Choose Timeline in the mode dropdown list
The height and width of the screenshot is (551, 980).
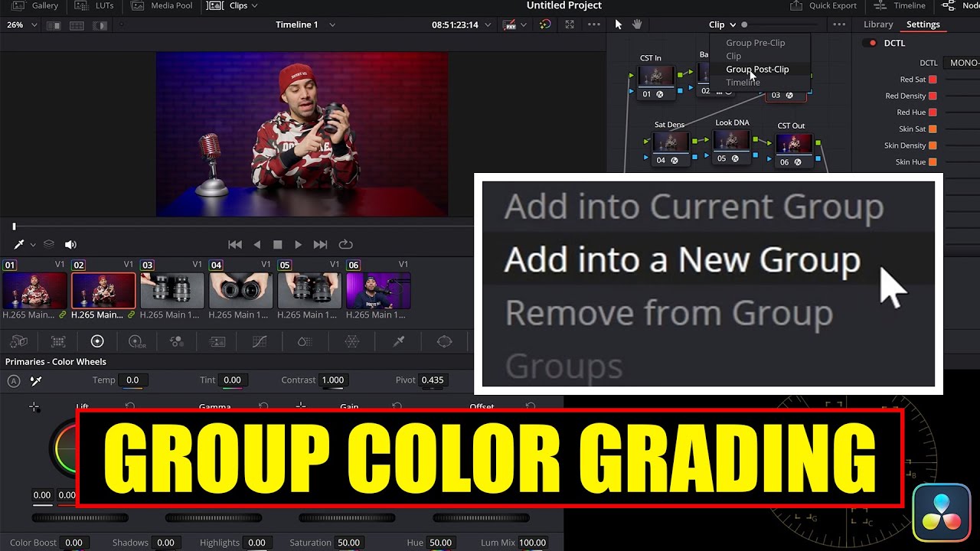click(743, 82)
